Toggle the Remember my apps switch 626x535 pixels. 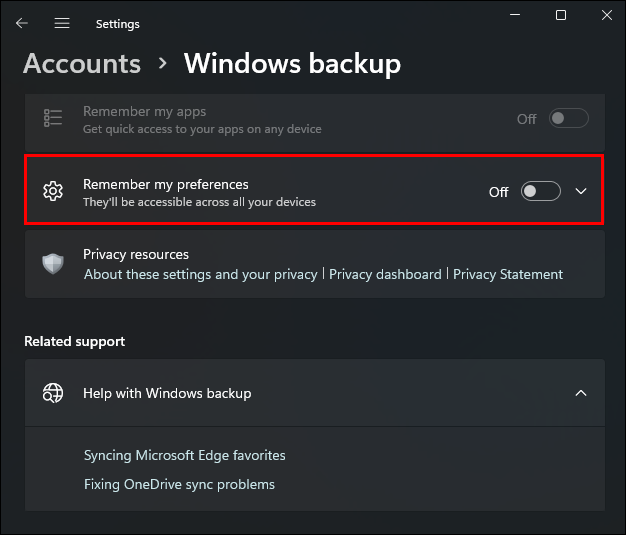point(568,119)
